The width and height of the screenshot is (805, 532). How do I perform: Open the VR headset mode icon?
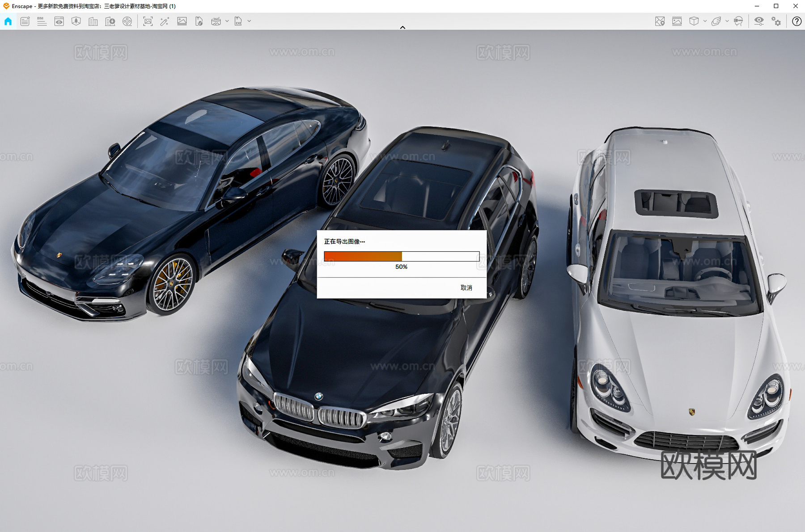tap(738, 21)
